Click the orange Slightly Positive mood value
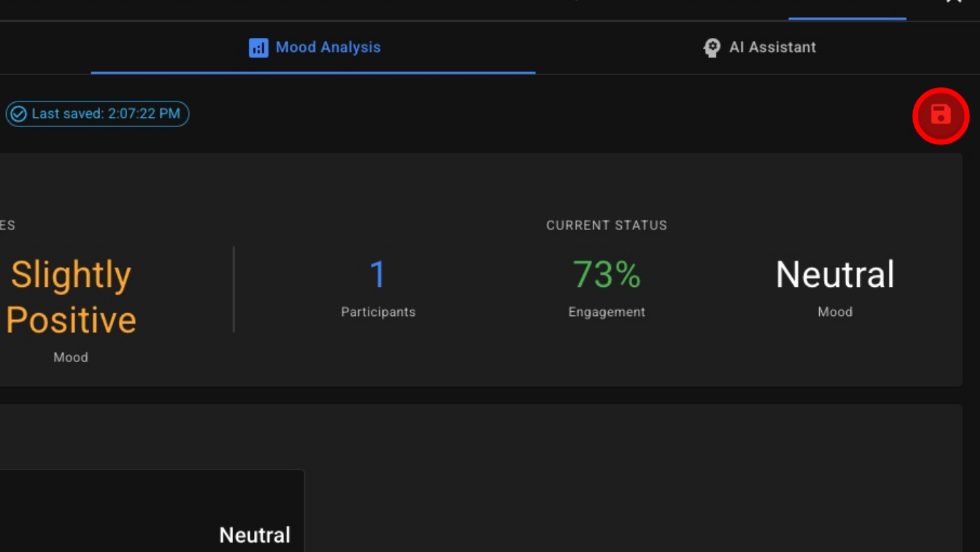980x552 pixels. (71, 297)
